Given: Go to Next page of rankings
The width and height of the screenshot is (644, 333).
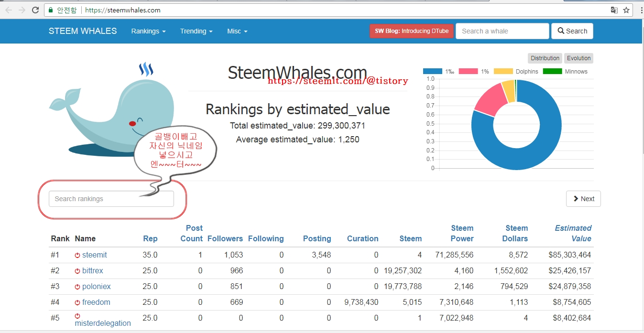Looking at the screenshot, I should tap(583, 199).
